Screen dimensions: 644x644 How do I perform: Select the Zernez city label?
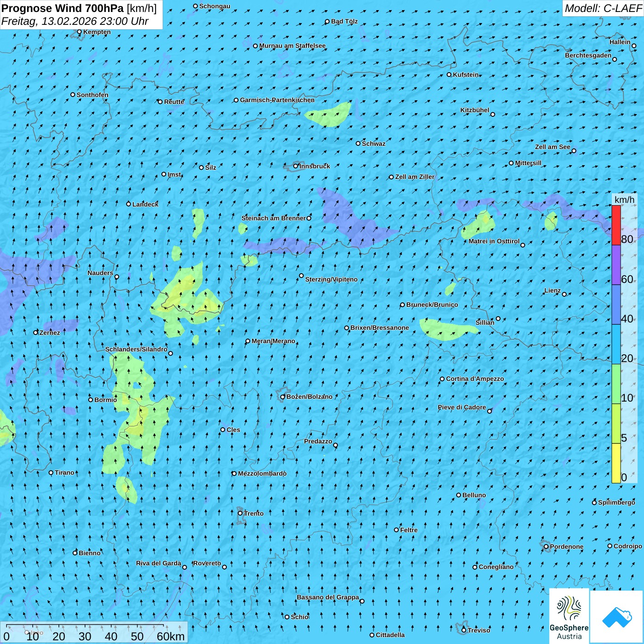pos(50,333)
